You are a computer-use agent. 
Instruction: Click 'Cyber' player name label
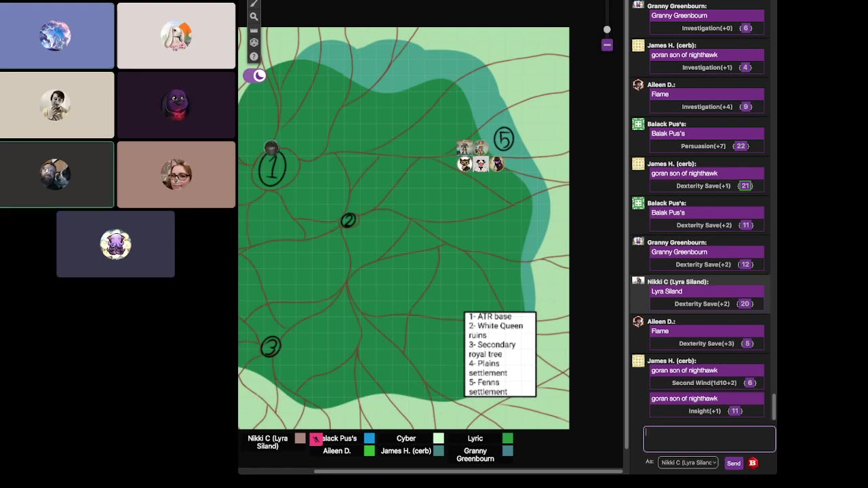(x=406, y=439)
